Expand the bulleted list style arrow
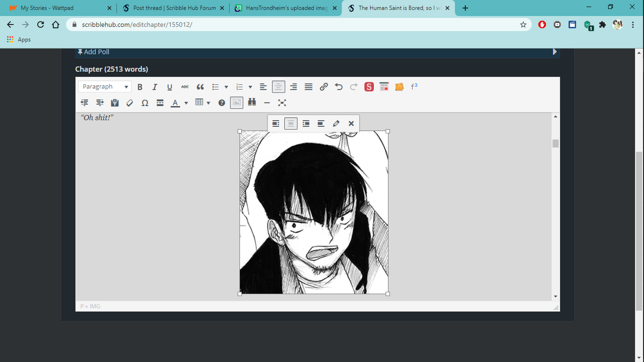The height and width of the screenshot is (362, 644). click(x=226, y=87)
